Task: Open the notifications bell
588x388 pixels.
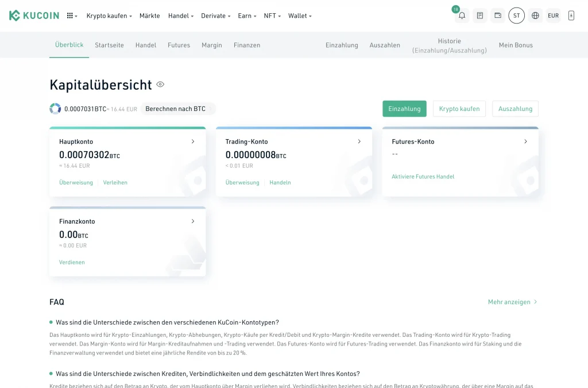Action: click(462, 16)
